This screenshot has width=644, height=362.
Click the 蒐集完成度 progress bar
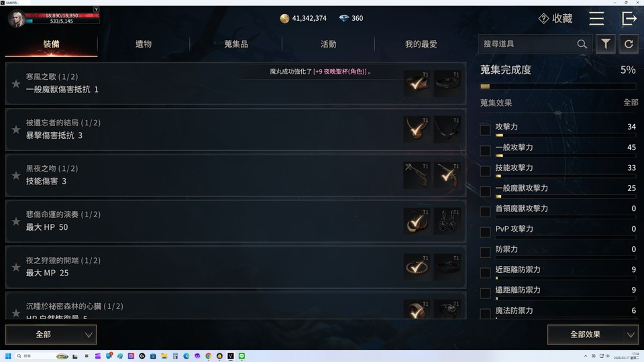[558, 86]
